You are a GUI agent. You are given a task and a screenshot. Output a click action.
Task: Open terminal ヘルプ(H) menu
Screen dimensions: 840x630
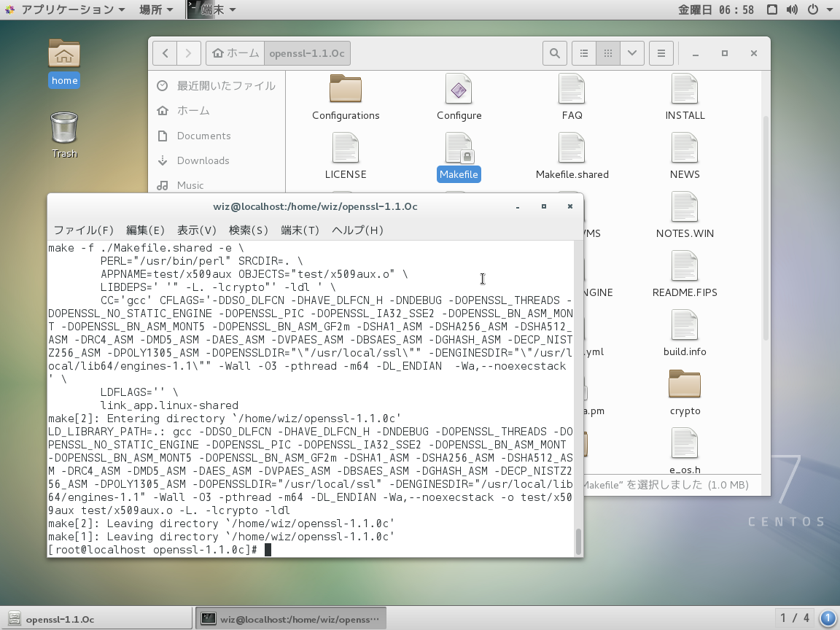(x=357, y=230)
